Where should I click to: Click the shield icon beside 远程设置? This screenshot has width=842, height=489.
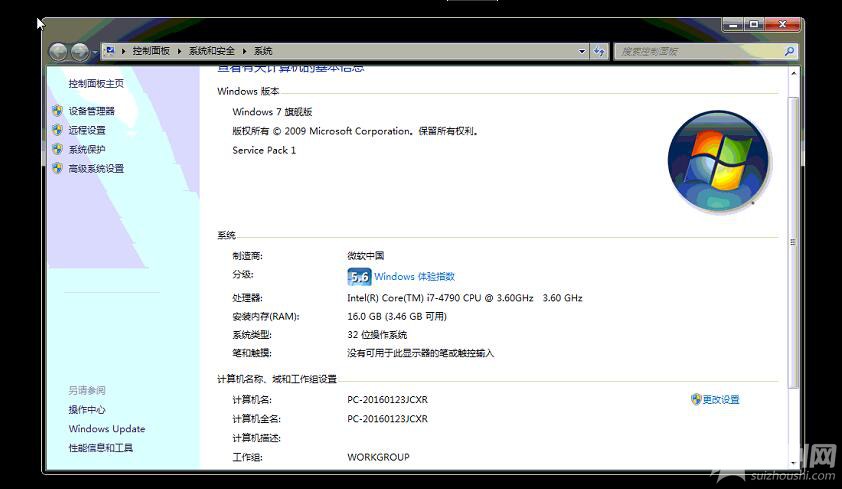[x=57, y=130]
